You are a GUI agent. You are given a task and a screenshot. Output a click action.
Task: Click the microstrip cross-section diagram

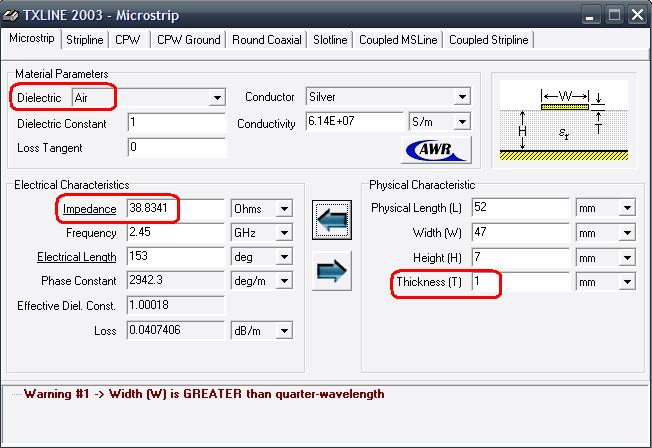pos(564,121)
